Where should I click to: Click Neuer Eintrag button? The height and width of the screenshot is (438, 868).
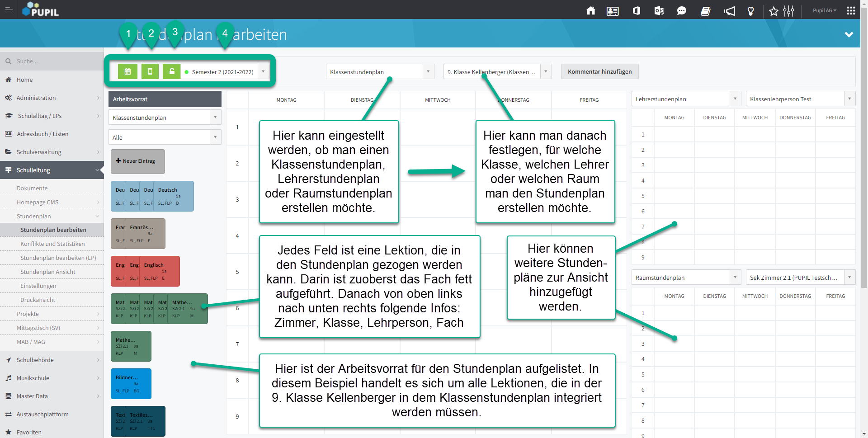coord(137,161)
